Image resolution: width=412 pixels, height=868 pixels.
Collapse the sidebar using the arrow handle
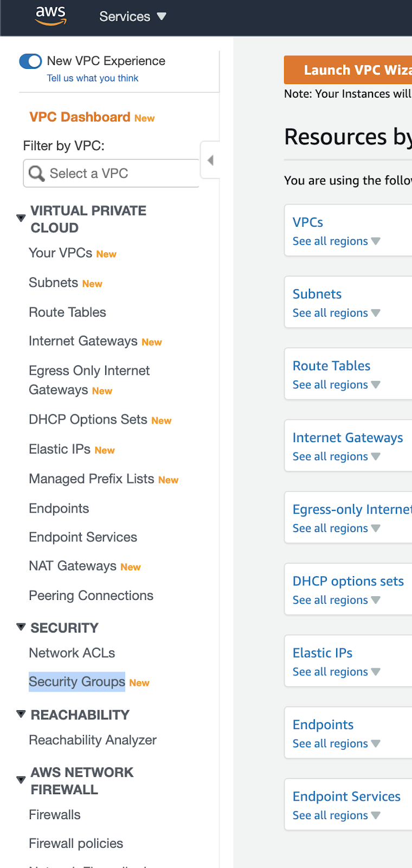click(210, 160)
